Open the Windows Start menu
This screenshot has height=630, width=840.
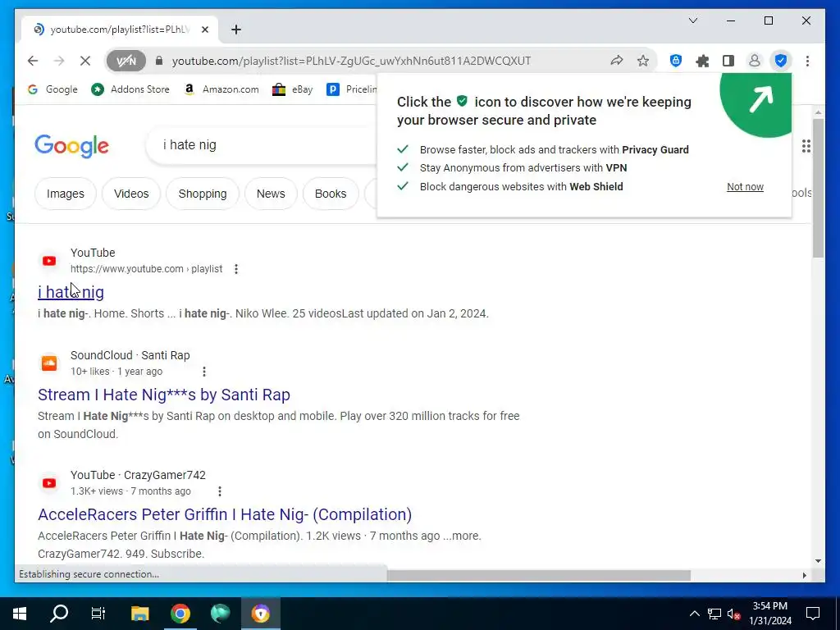pos(20,614)
